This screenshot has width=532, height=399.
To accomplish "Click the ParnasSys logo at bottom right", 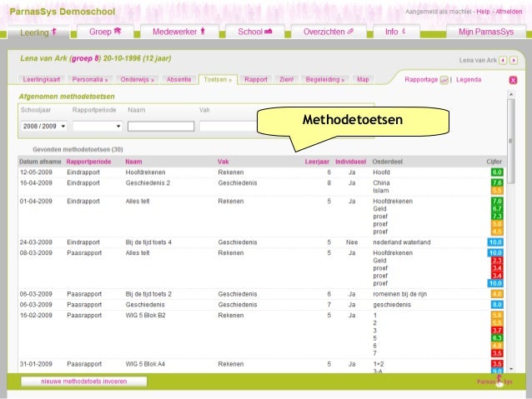I will click(495, 382).
